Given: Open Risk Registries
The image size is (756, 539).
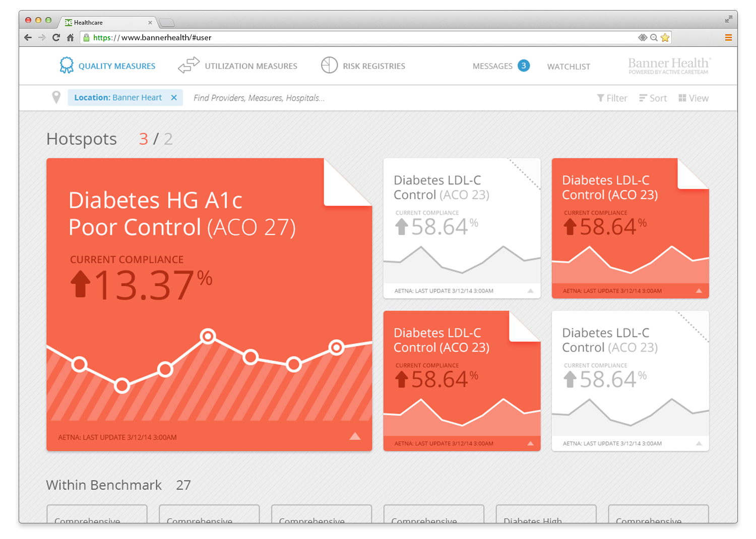Looking at the screenshot, I should click(374, 66).
